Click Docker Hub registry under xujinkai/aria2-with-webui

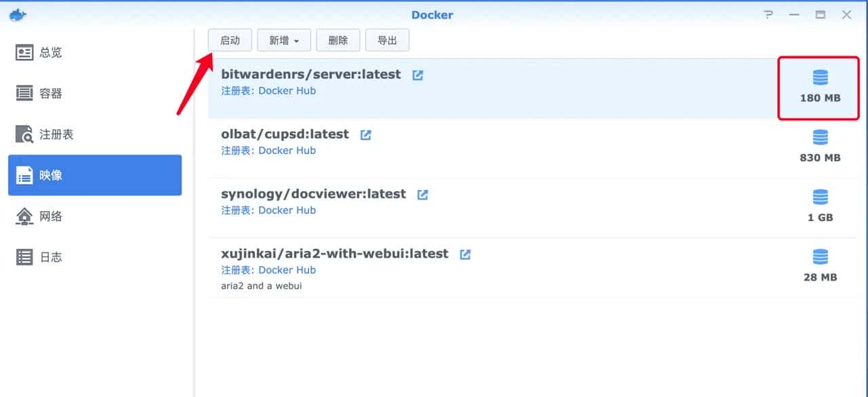(x=287, y=270)
